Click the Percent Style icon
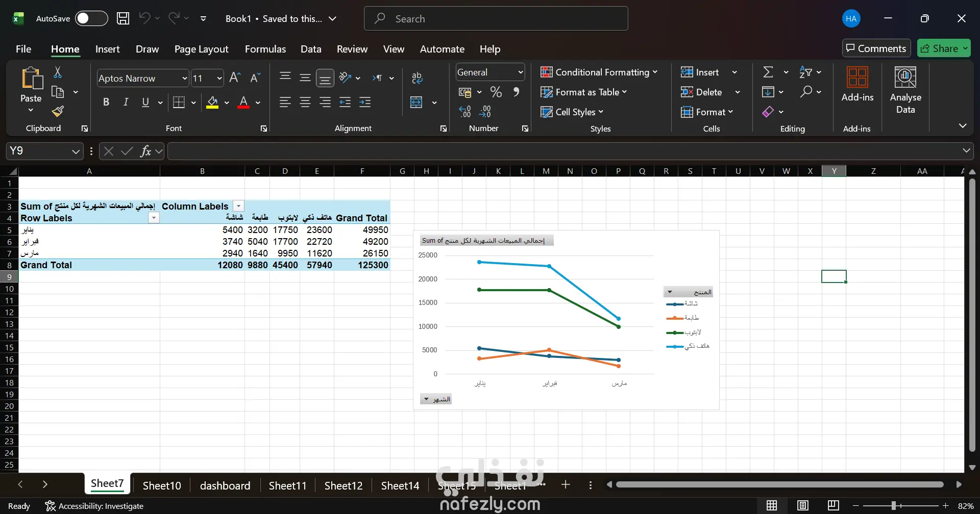 (x=496, y=92)
